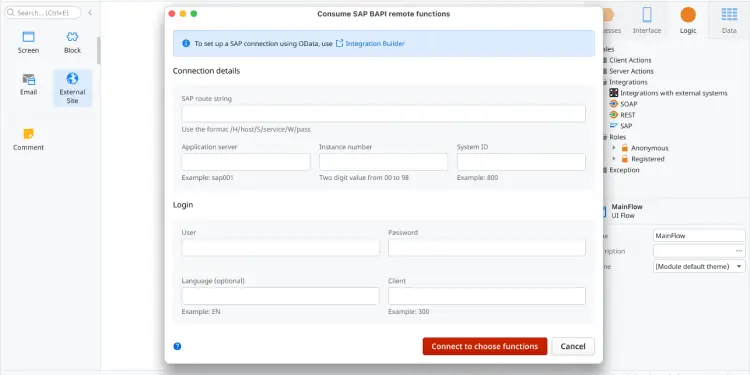Select the External Site globe icon

click(x=72, y=78)
